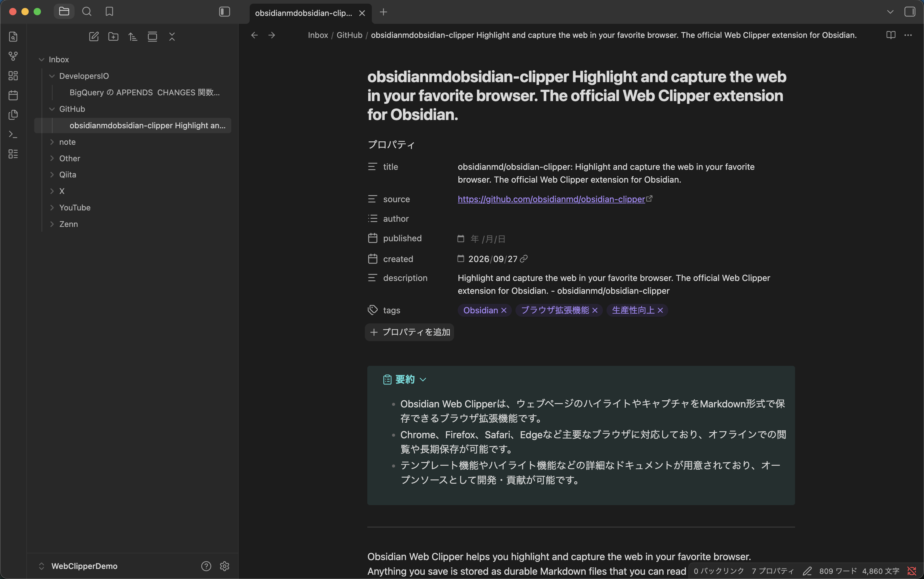Screen dimensions: 924x579
Task: Collapse the DevelopersIO folder
Action: coord(52,76)
